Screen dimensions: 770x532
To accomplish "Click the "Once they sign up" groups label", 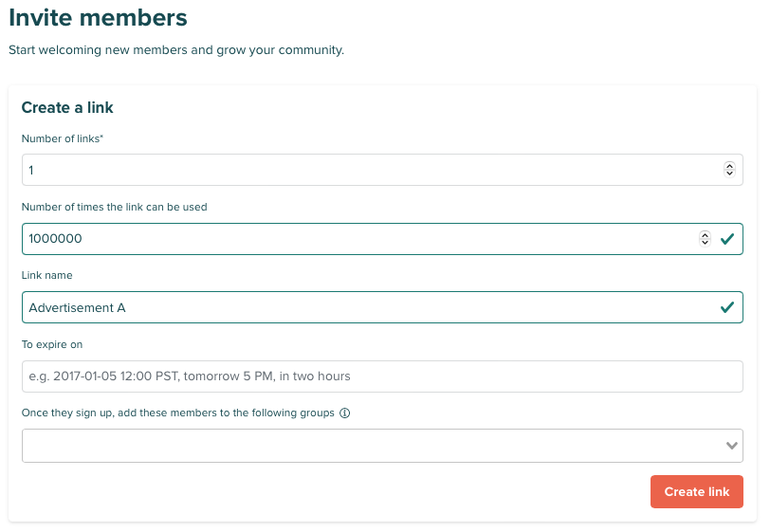I will point(177,413).
